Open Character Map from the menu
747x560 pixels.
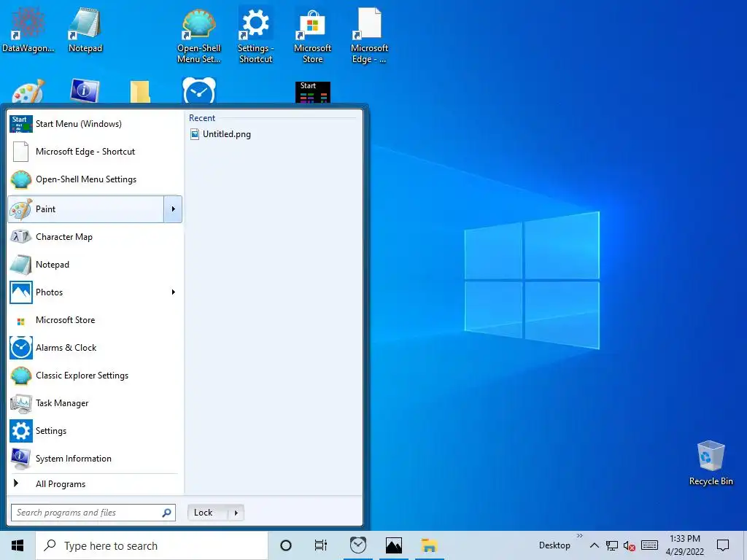point(95,237)
